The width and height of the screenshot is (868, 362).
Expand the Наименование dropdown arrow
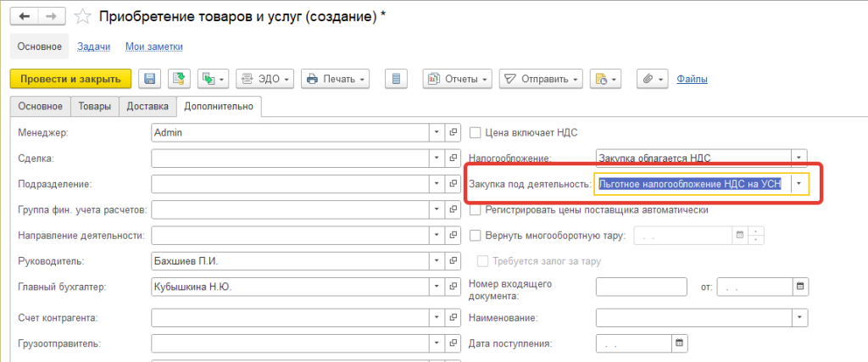798,318
